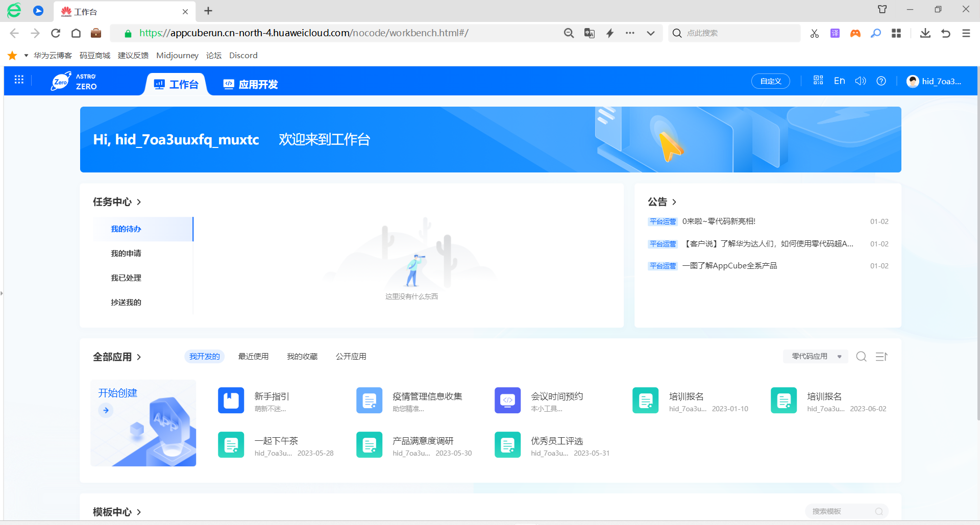Image resolution: width=980 pixels, height=525 pixels.
Task: Click the sort list icon in 全部应用
Action: [x=881, y=357]
